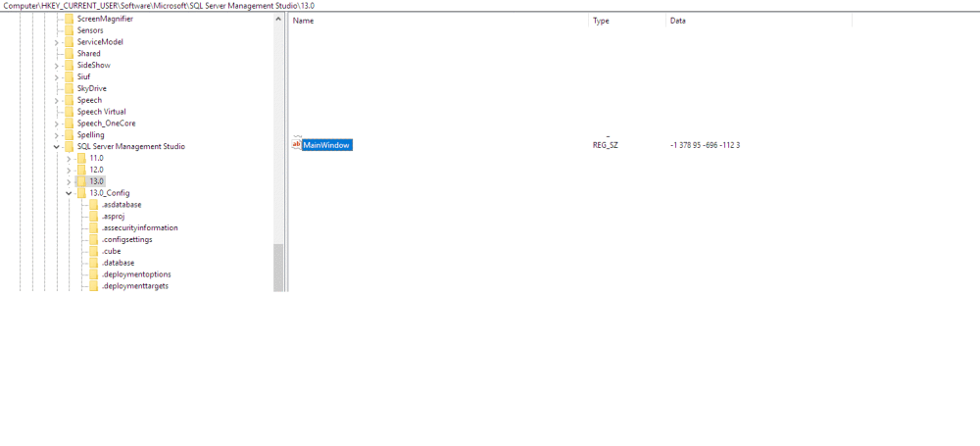980x446 pixels.
Task: Click the string value icon beside MainWindow
Action: tap(297, 145)
